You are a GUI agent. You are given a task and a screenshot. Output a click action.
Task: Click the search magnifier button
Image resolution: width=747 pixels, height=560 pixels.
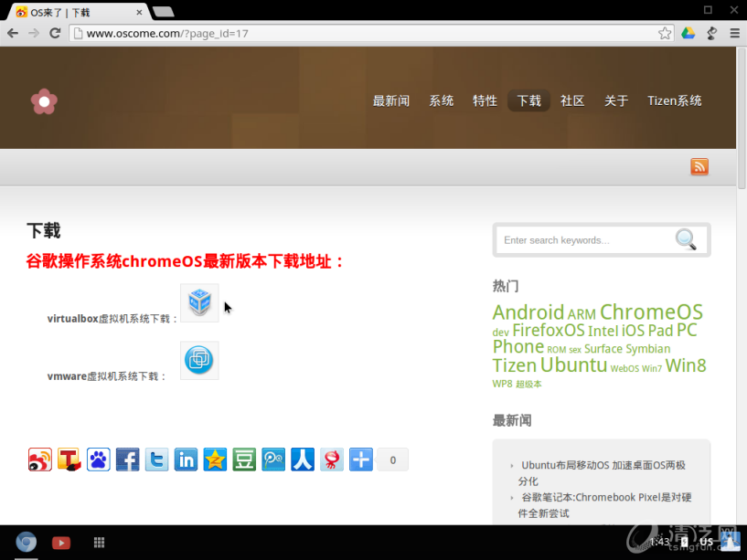click(x=686, y=239)
